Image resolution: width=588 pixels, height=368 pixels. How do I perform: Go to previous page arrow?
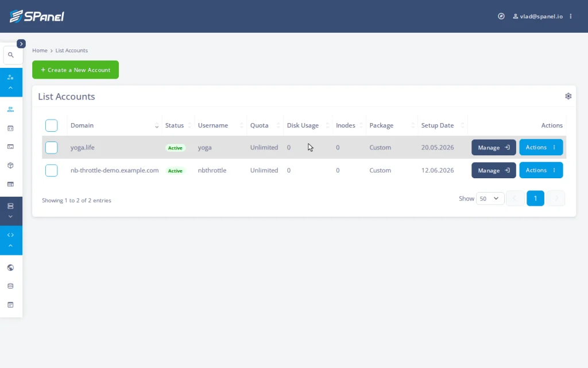pyautogui.click(x=515, y=198)
